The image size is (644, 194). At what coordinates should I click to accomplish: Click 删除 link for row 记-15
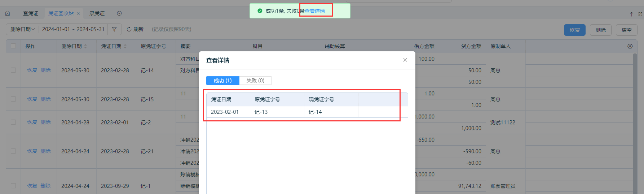point(45,99)
